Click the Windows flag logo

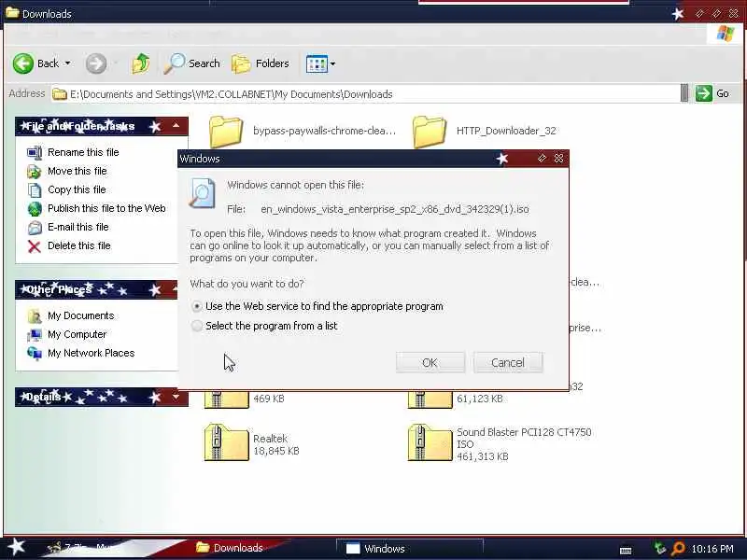(726, 34)
